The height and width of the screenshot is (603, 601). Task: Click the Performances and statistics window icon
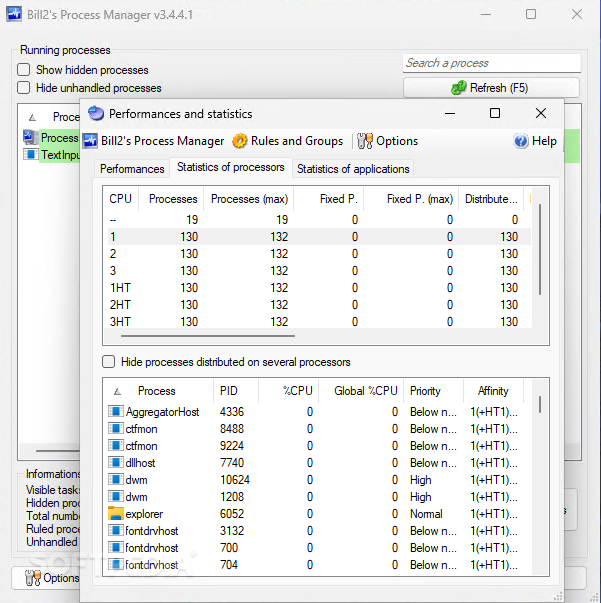coord(96,113)
